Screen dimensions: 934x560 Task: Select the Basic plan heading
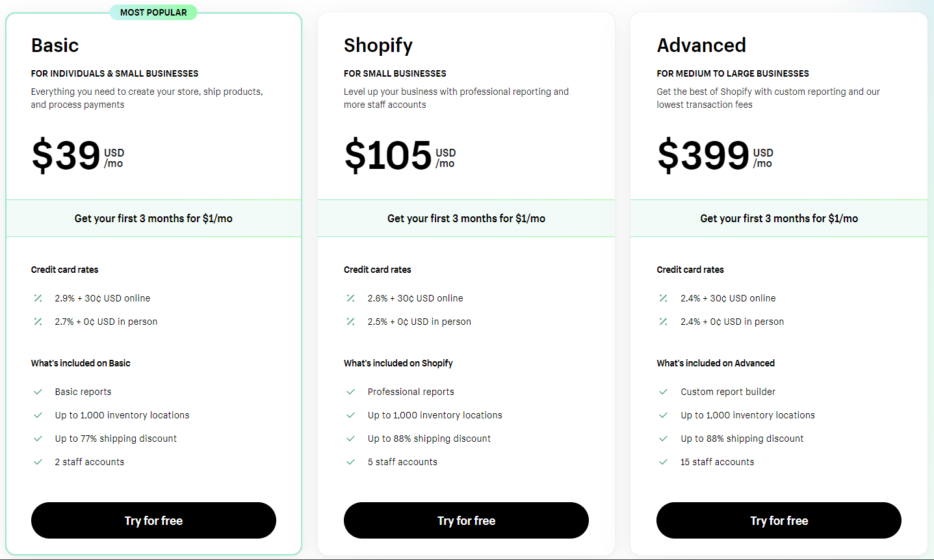coord(55,45)
